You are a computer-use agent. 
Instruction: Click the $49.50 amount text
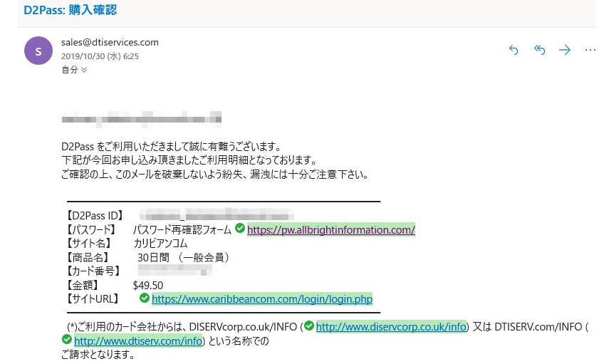pos(147,285)
